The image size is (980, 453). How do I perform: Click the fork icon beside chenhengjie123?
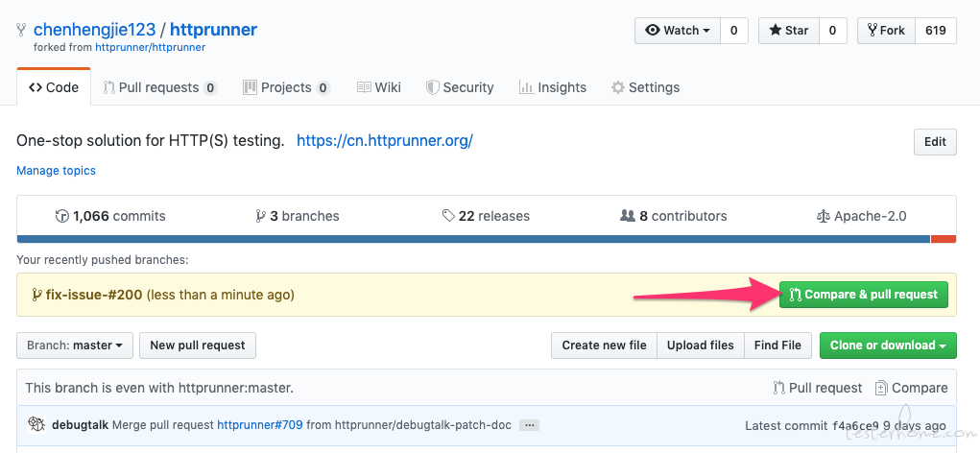21,30
